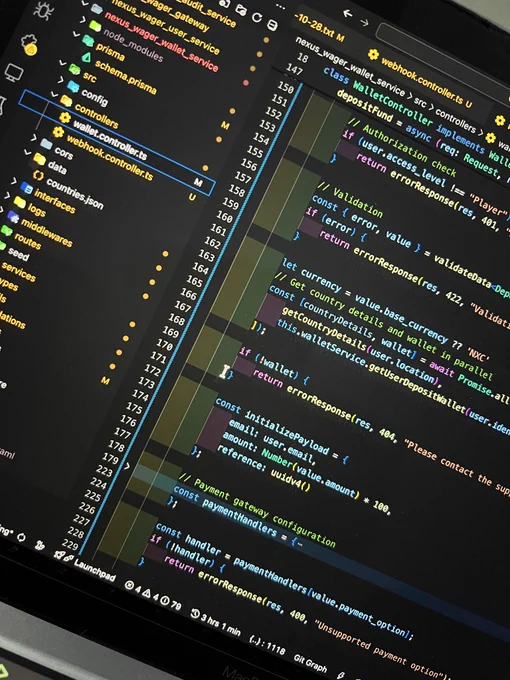
Task: Click the {..}: 1118 status bar item
Action: [268, 645]
